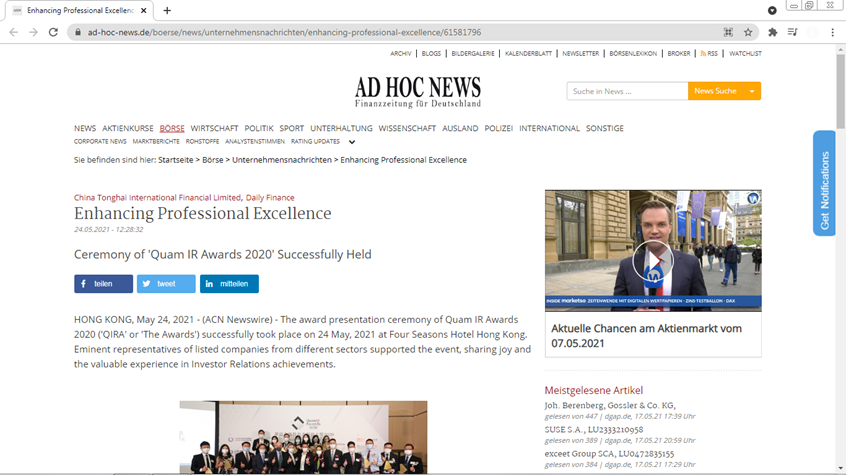The image size is (846, 475).
Task: Open the ARCHIV top link
Action: [x=400, y=53]
